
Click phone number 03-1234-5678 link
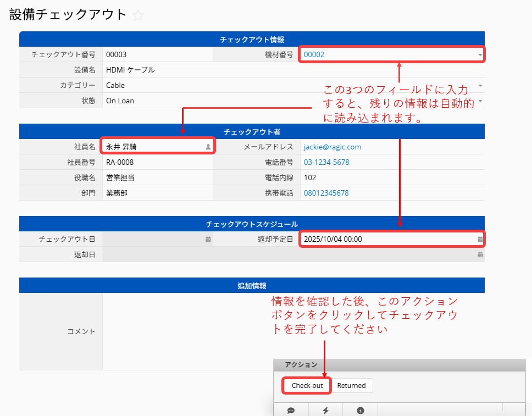[x=326, y=162]
